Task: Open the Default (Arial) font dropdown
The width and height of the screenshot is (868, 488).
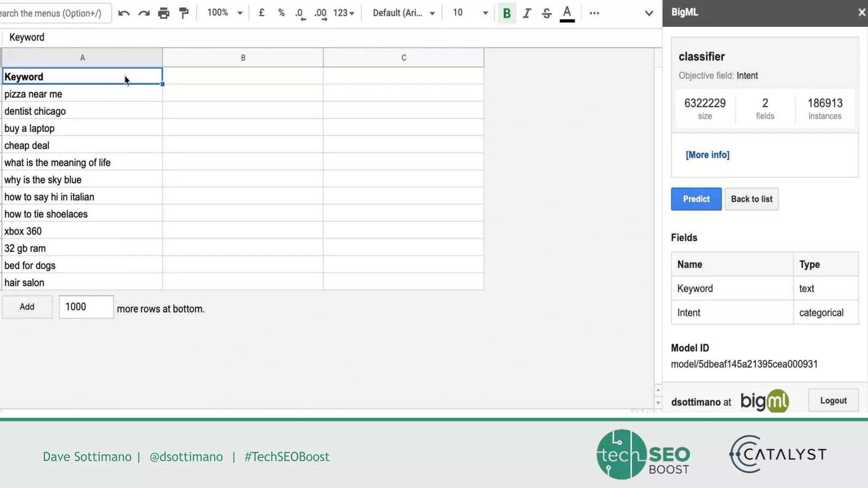Action: pyautogui.click(x=403, y=13)
